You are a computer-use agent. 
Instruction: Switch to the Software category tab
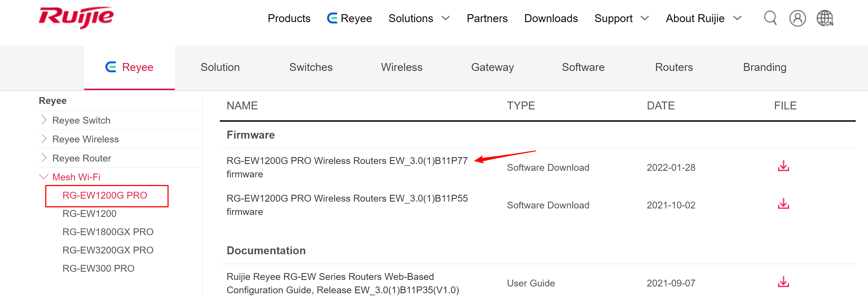(583, 67)
